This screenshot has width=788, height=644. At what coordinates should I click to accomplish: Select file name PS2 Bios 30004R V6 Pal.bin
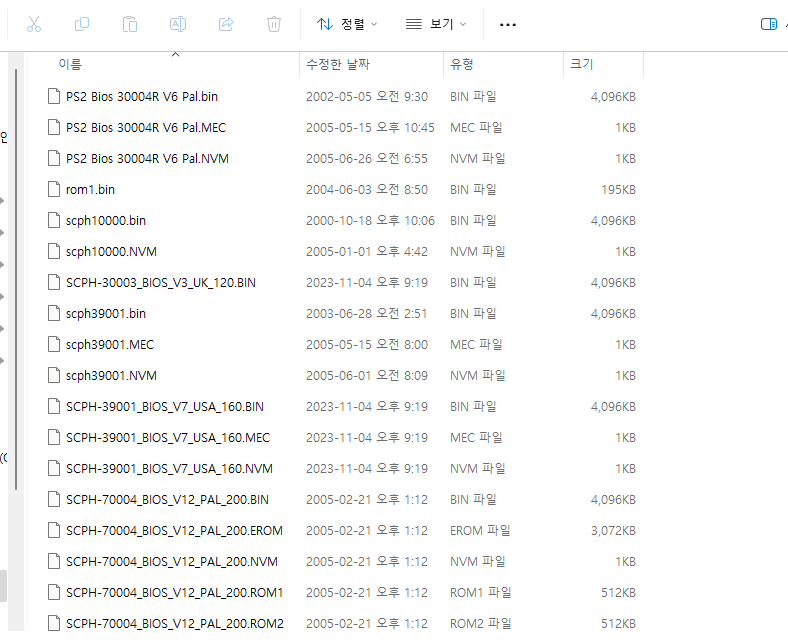pyautogui.click(x=142, y=96)
